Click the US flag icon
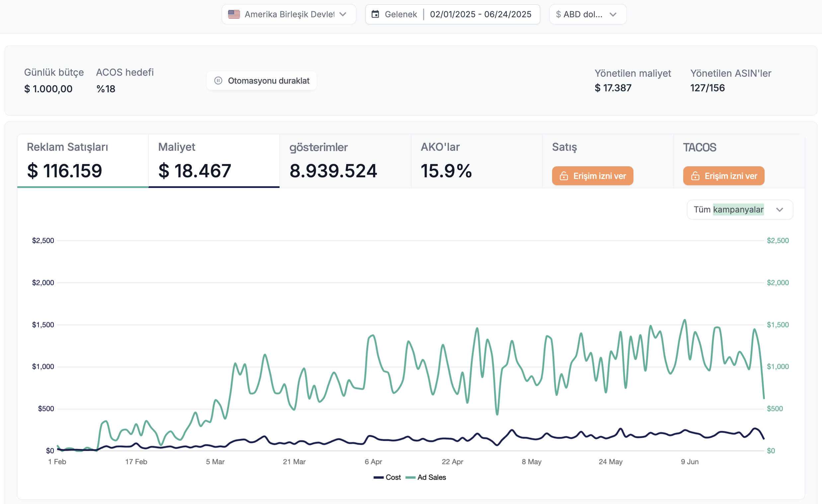 [x=234, y=14]
